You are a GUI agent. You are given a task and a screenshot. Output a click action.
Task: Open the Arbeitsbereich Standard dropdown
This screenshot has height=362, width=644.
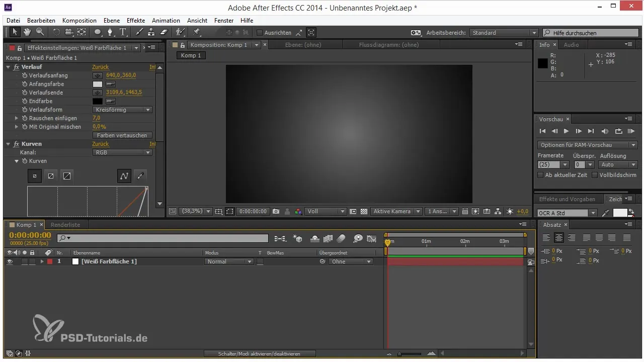pos(504,33)
